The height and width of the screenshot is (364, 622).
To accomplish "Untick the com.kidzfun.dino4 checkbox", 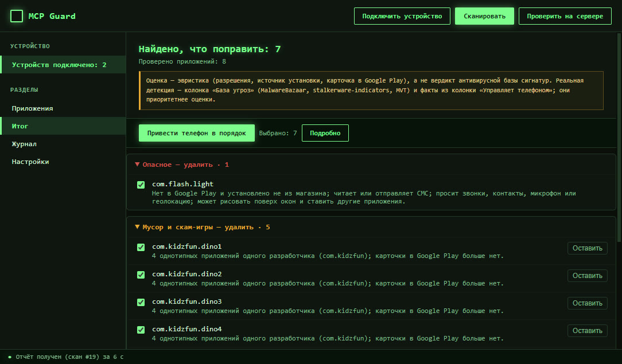I will coord(141,330).
